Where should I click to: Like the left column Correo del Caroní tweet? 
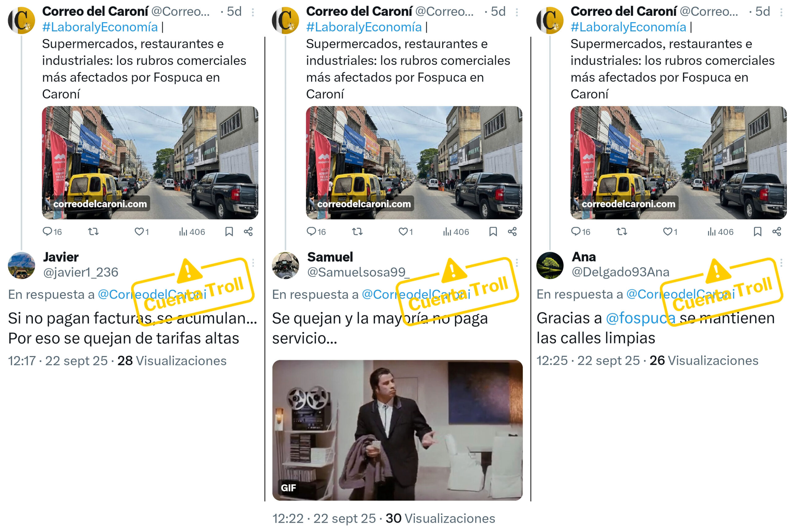tap(139, 232)
